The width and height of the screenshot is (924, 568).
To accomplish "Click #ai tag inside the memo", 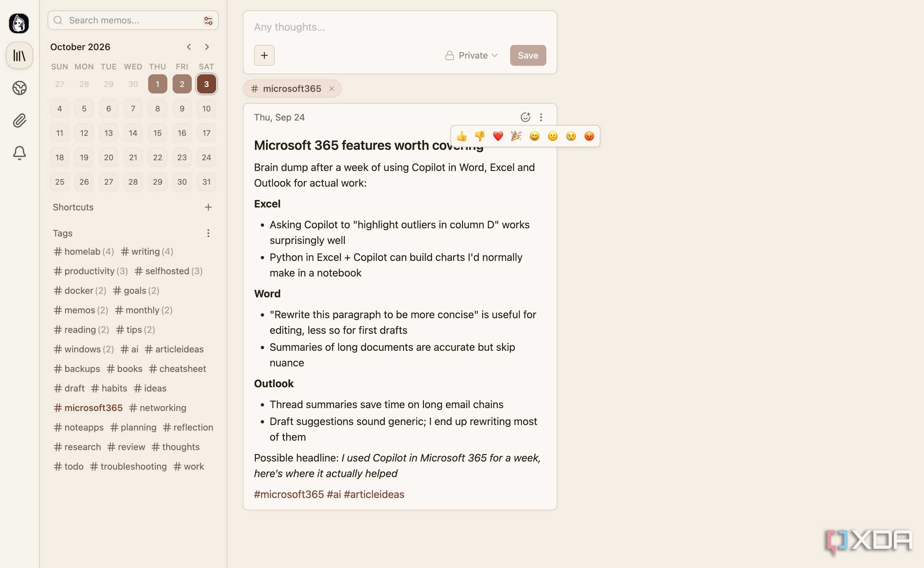I will point(334,494).
